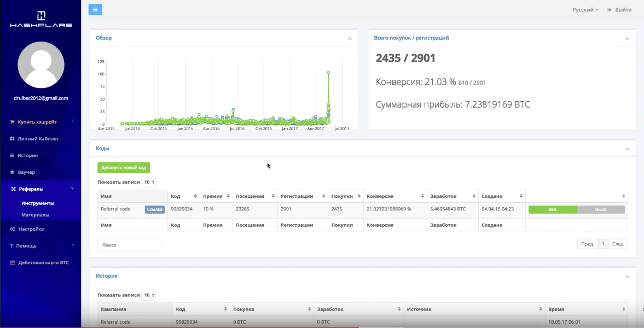Click the Настройки gears icon

[x=12, y=229]
